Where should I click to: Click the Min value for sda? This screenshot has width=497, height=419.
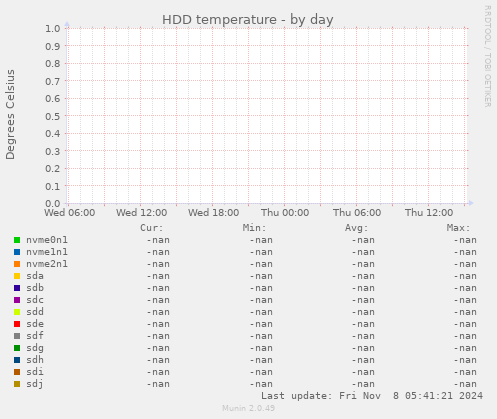pyautogui.click(x=261, y=276)
